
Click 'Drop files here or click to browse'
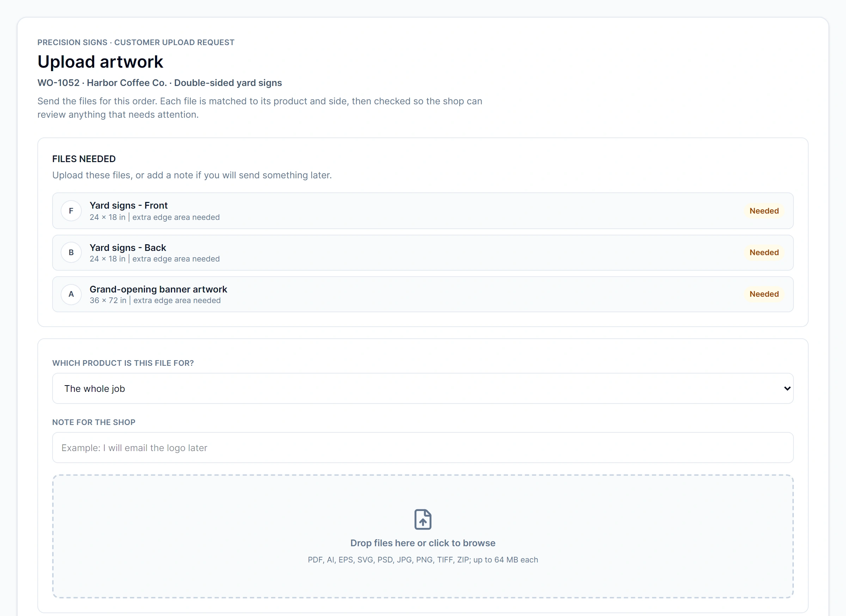pyautogui.click(x=423, y=543)
